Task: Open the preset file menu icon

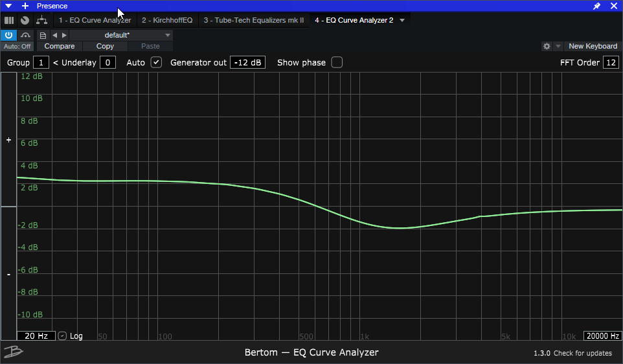Action: (x=43, y=36)
